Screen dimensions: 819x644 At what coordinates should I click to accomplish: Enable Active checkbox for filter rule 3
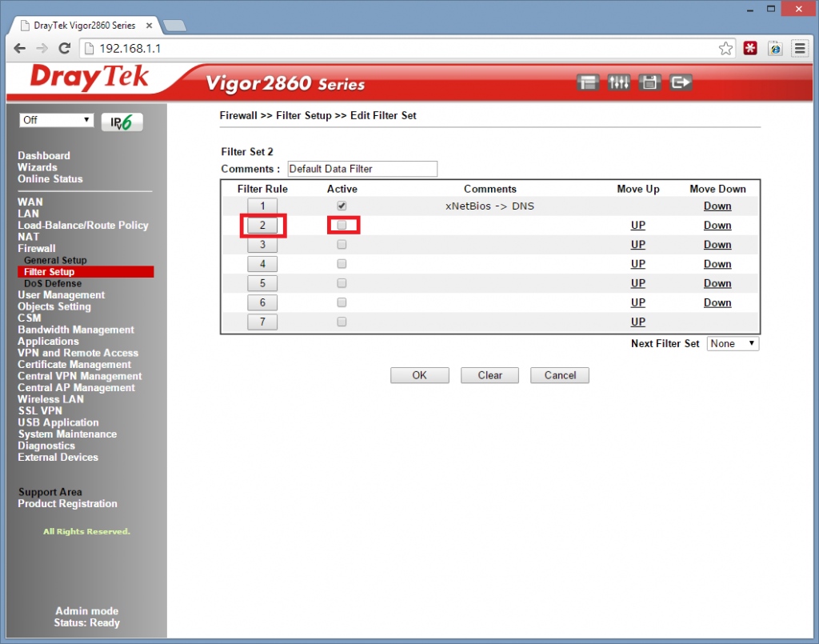[342, 245]
